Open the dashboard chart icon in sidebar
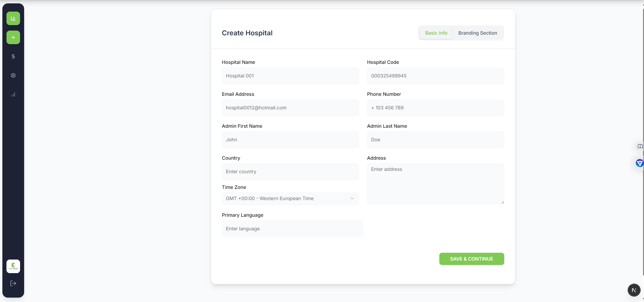 point(13,18)
